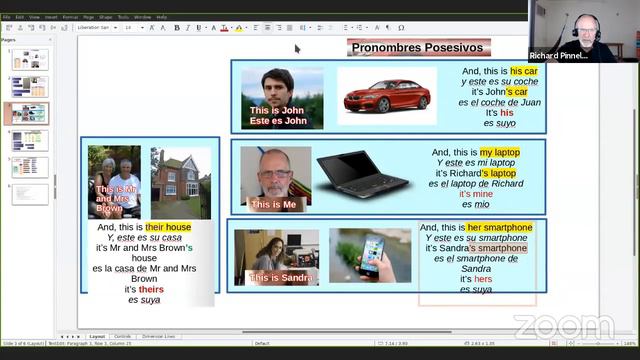Select the brick house photo
The height and width of the screenshot is (360, 640).
point(181,183)
